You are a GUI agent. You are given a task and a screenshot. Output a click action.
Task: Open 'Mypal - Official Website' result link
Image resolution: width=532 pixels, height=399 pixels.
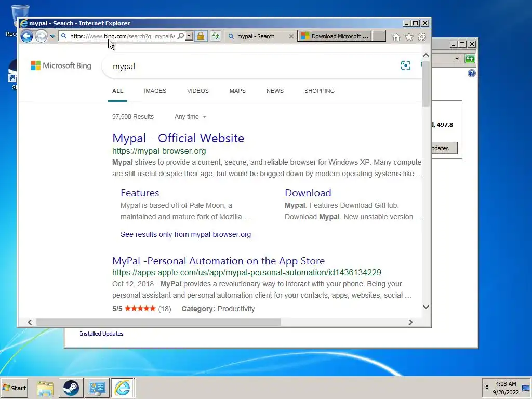(178, 138)
